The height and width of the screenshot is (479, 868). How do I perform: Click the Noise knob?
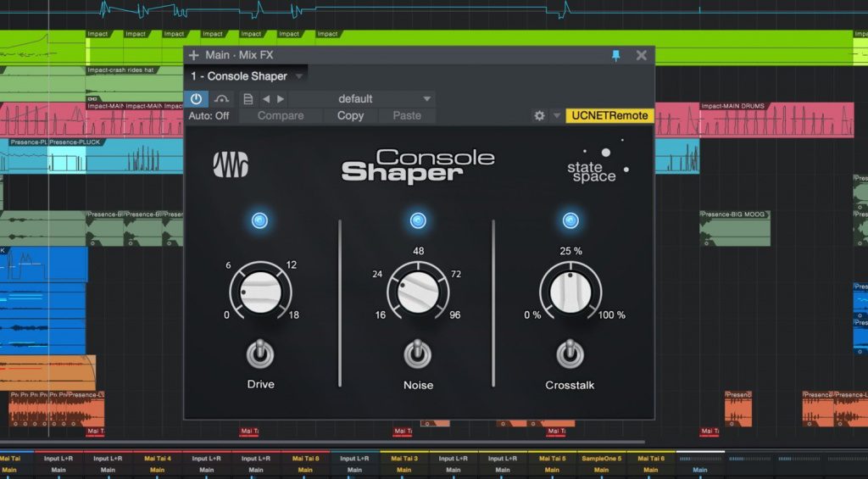[x=418, y=292]
